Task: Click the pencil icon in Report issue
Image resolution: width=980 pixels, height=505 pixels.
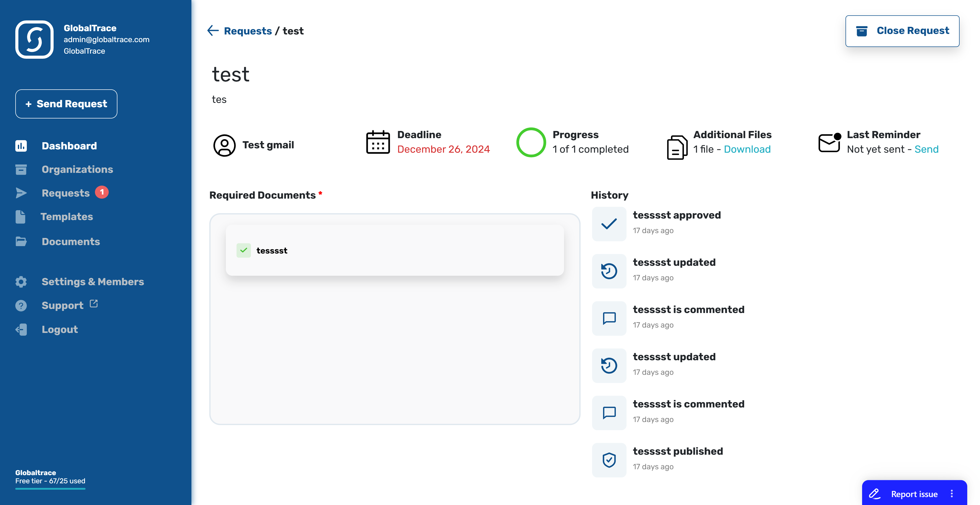Action: [x=875, y=494]
